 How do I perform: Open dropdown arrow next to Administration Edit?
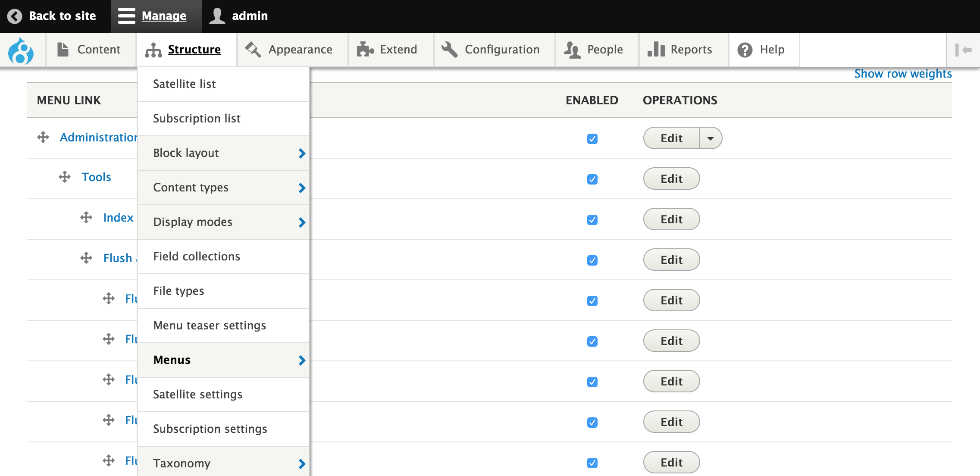click(711, 138)
